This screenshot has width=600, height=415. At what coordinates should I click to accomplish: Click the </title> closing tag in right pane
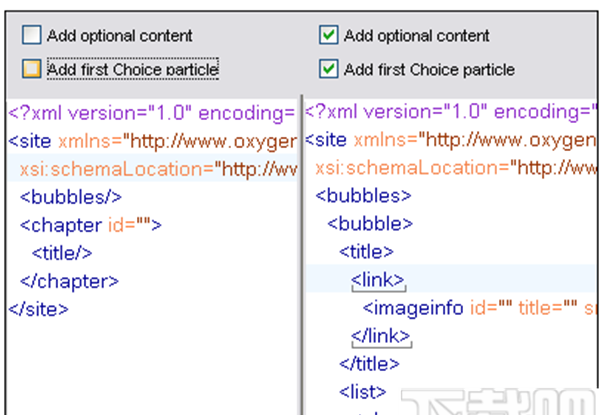point(369,364)
